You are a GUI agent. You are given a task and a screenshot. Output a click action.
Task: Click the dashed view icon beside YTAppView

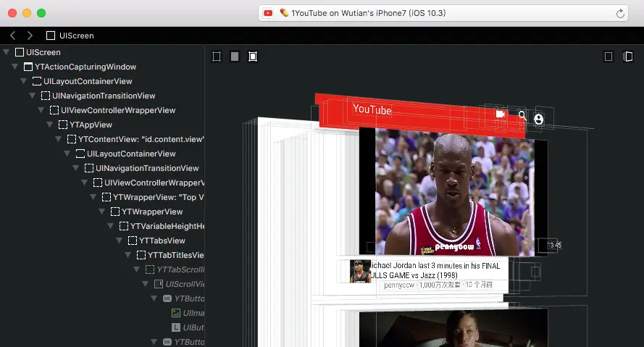pyautogui.click(x=63, y=125)
